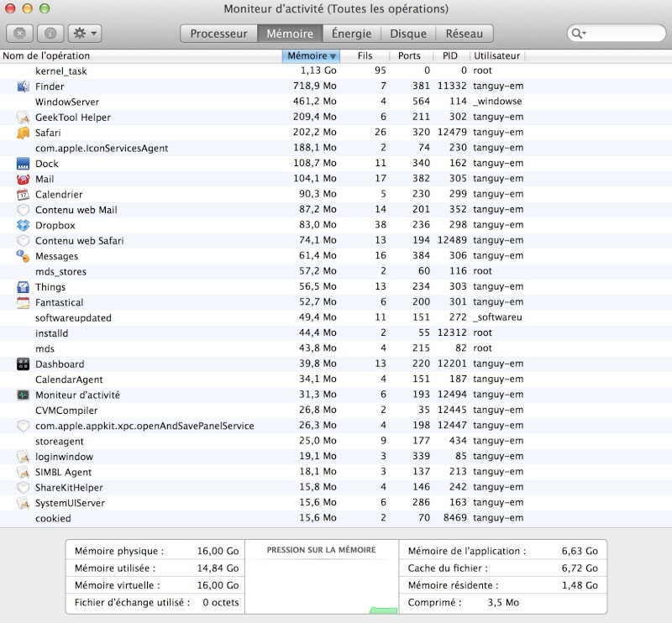
Task: Select the mds_stores process
Action: pos(336,272)
